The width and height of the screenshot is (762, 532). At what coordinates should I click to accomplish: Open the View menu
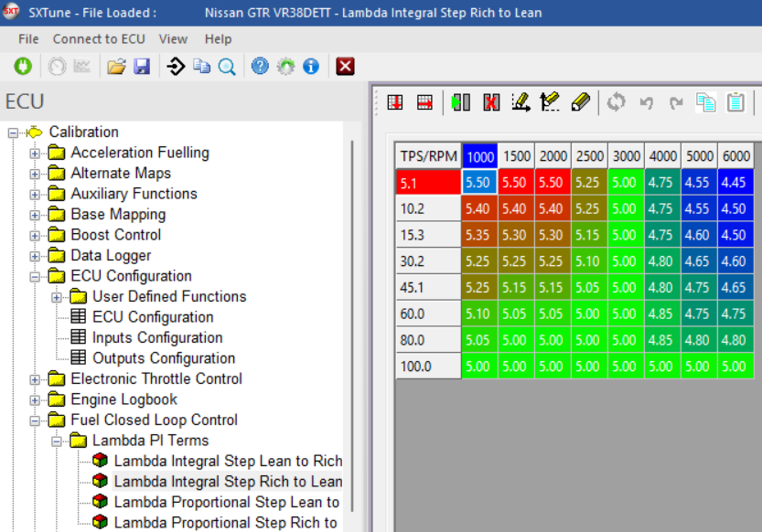click(173, 38)
